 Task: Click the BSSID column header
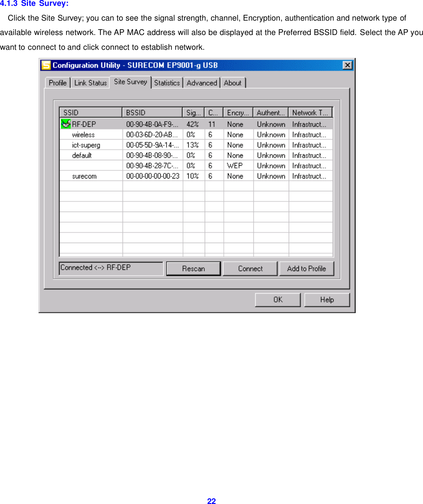[x=152, y=112]
